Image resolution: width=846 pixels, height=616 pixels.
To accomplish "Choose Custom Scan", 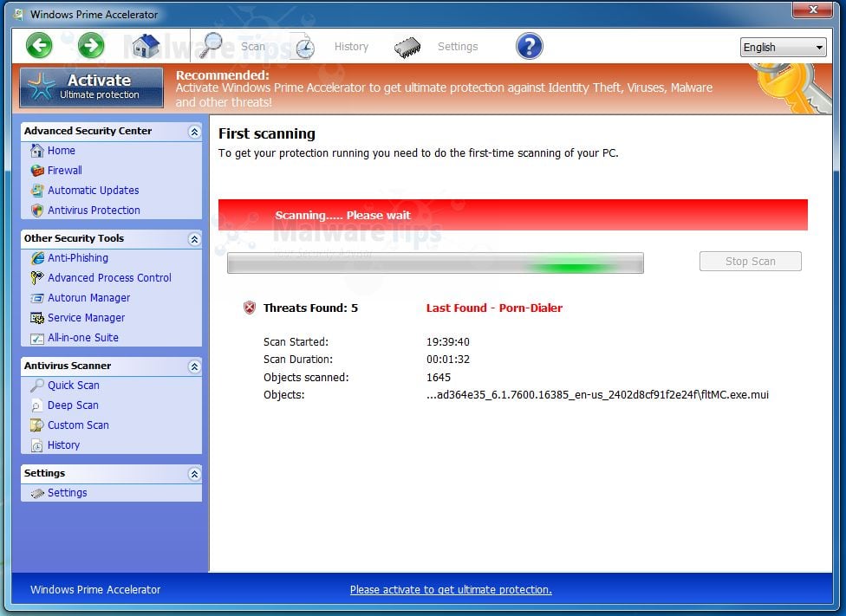I will click(78, 425).
